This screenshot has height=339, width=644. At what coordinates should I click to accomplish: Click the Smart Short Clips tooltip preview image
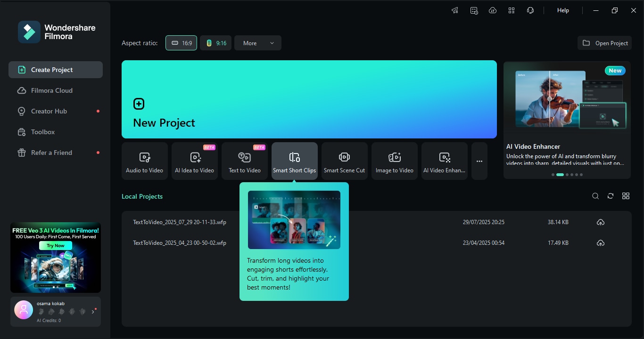point(294,220)
